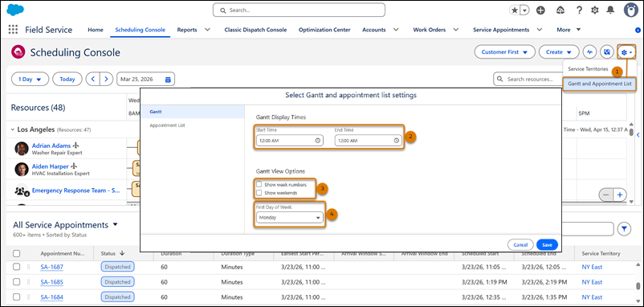Select all appointments header checkbox
The height and width of the screenshot is (307, 644).
[16, 254]
